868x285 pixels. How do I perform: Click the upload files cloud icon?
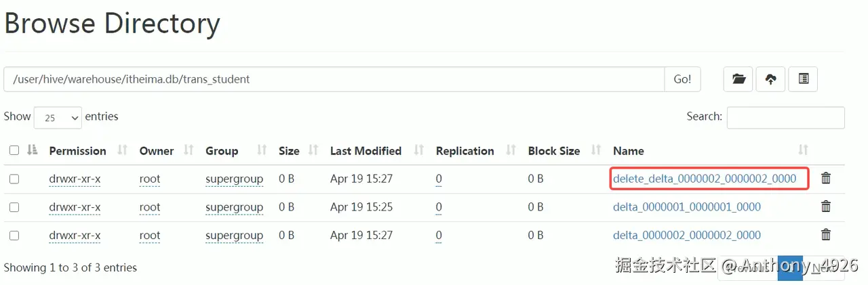(x=771, y=79)
